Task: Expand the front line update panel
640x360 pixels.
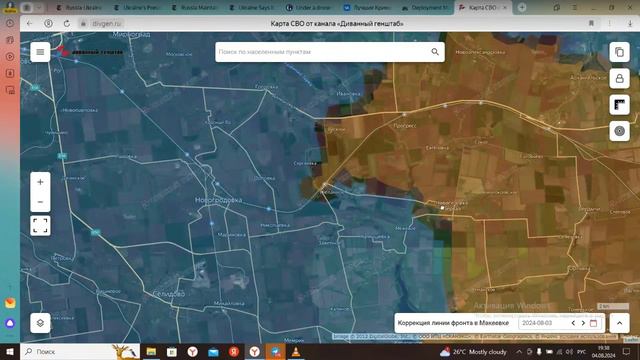Action: tap(619, 323)
